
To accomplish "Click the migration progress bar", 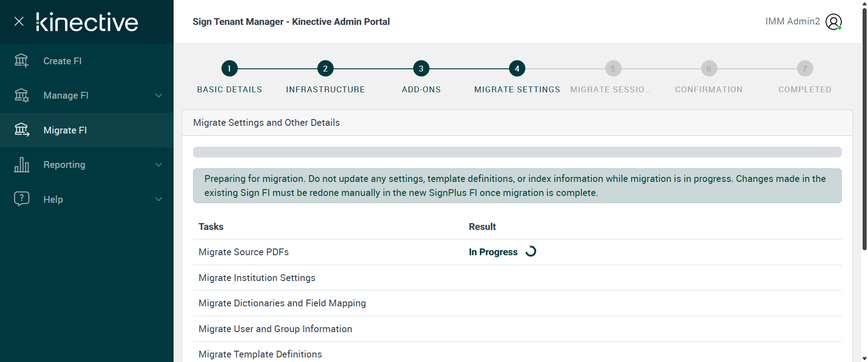I will coord(517,152).
